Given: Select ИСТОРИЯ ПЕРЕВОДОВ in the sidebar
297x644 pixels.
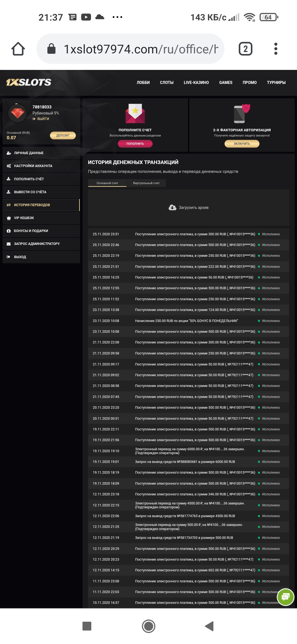Looking at the screenshot, I should pos(41,205).
